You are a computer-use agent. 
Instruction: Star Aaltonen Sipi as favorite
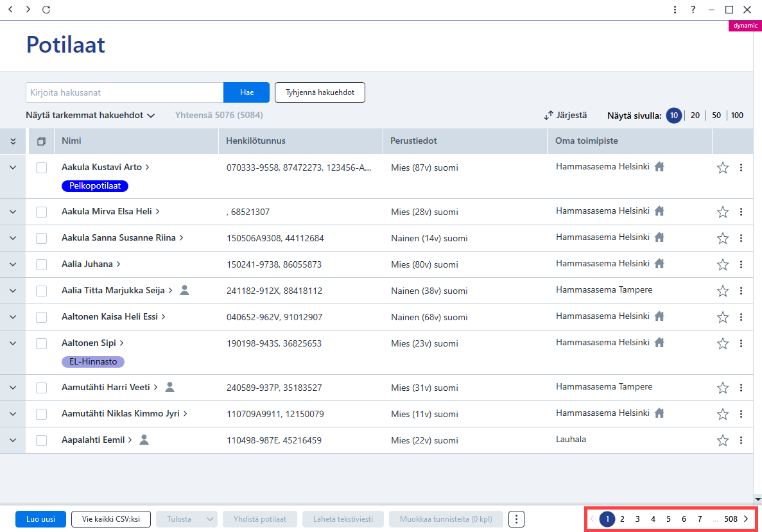coord(723,343)
